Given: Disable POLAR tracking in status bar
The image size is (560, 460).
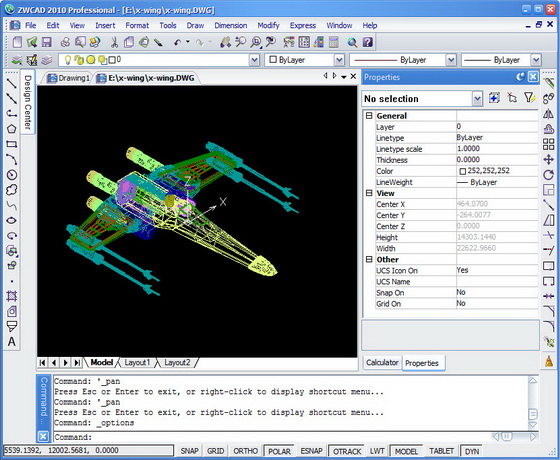Looking at the screenshot, I should tap(279, 451).
